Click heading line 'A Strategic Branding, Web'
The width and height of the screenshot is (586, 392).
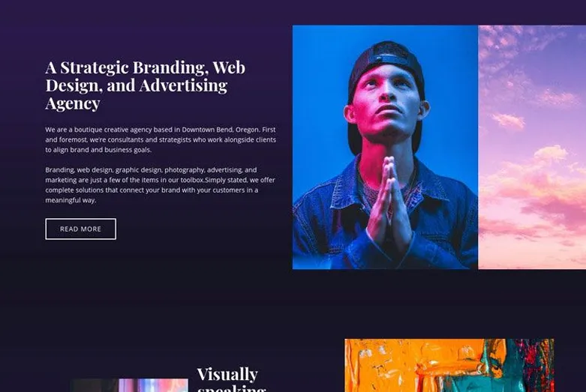146,67
